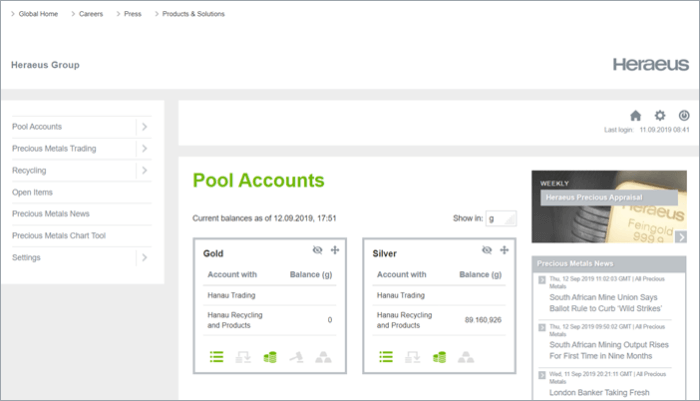Click the home icon in the top toolbar

pos(635,116)
